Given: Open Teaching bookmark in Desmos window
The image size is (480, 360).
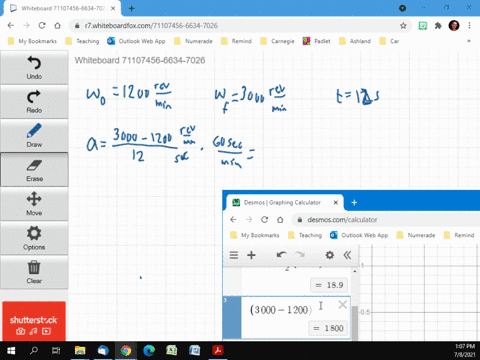Looking at the screenshot, I should (305, 235).
